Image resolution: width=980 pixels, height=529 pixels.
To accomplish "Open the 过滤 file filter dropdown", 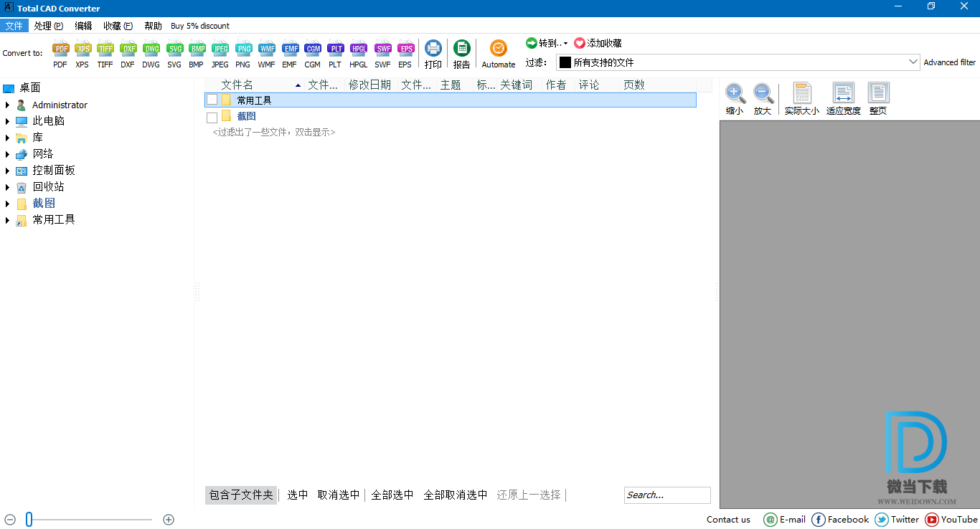I will pyautogui.click(x=913, y=62).
